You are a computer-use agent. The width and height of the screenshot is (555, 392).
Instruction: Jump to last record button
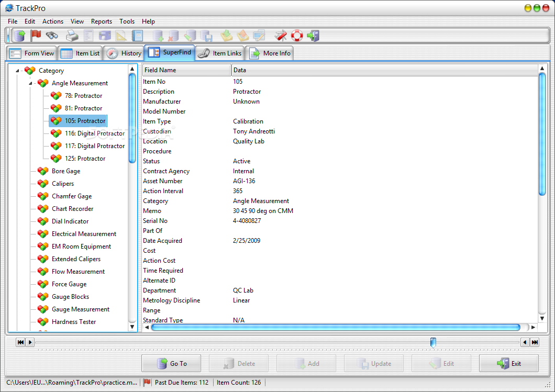pos(535,342)
